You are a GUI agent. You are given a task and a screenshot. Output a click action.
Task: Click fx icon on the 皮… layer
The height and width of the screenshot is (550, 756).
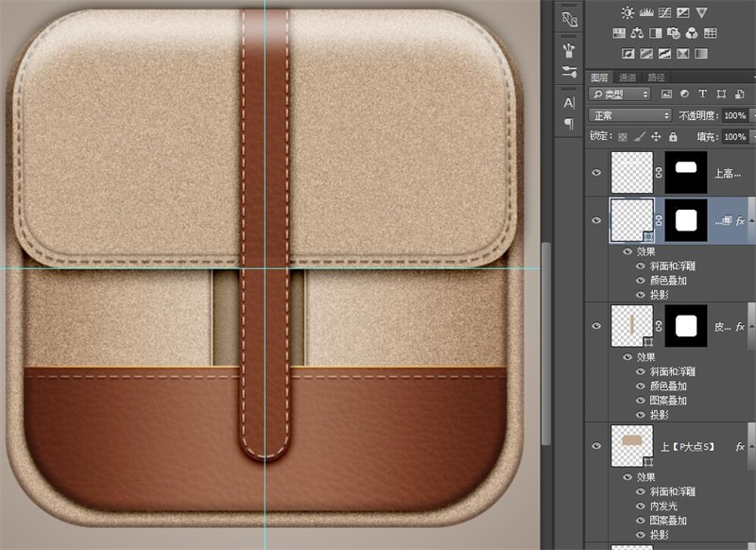click(740, 327)
